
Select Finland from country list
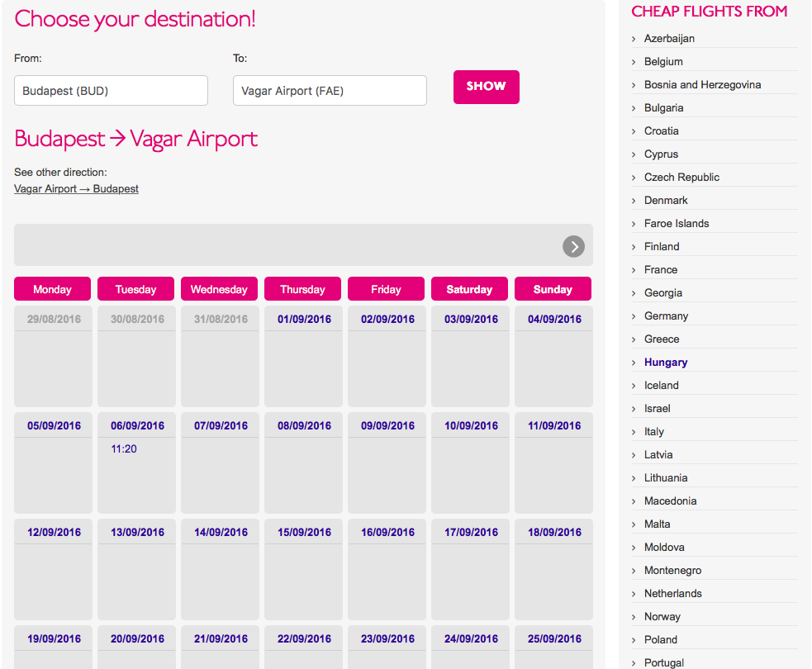[x=662, y=246]
